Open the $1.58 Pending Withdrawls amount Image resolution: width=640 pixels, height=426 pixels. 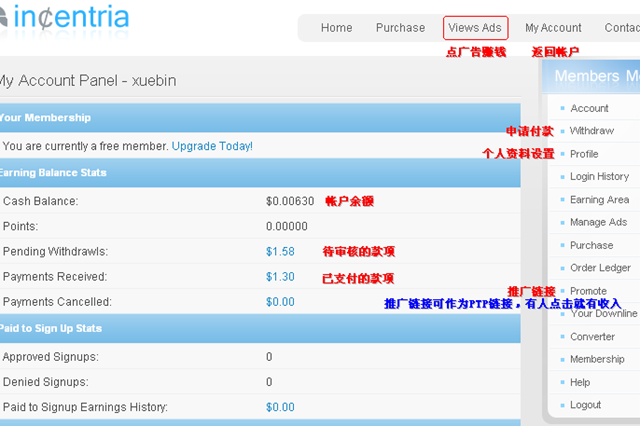point(280,251)
